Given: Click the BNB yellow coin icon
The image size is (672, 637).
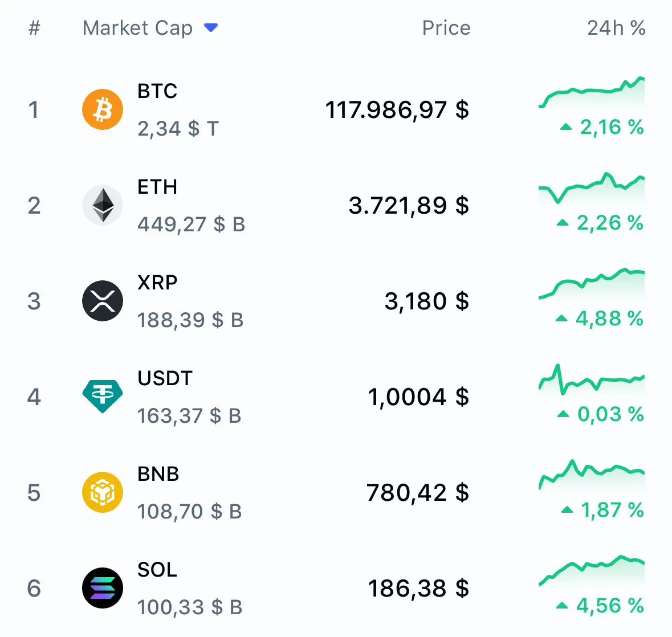Looking at the screenshot, I should (x=103, y=492).
